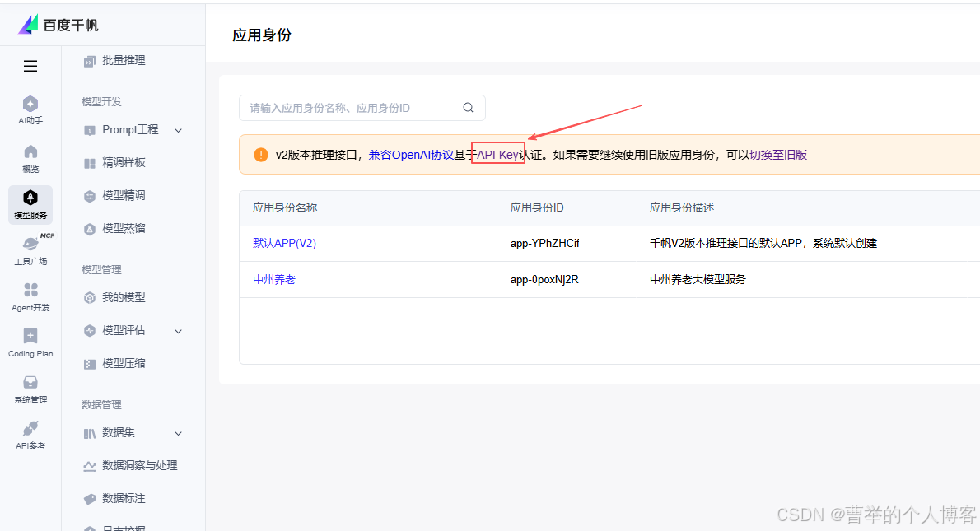Focus the 应用身份名称 search input
The height and width of the screenshot is (531, 980).
(362, 108)
